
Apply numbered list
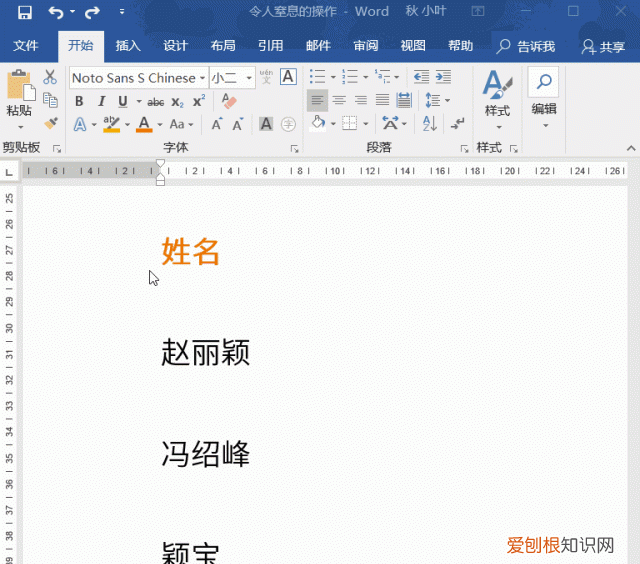tap(350, 77)
